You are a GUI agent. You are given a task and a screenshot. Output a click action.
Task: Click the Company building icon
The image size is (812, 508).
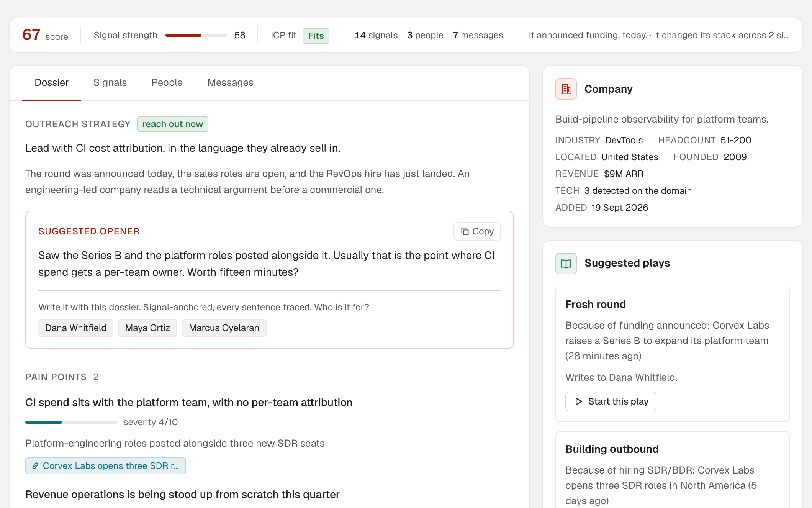pyautogui.click(x=566, y=89)
